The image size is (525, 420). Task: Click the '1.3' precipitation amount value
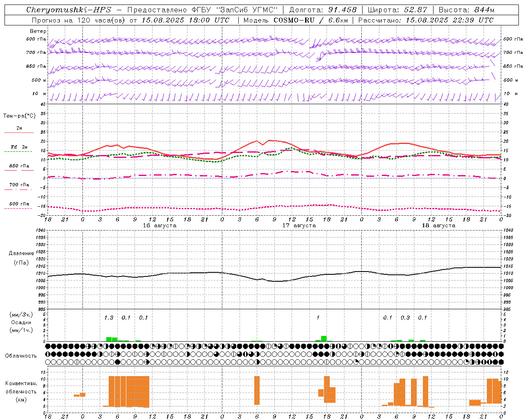coord(109,317)
